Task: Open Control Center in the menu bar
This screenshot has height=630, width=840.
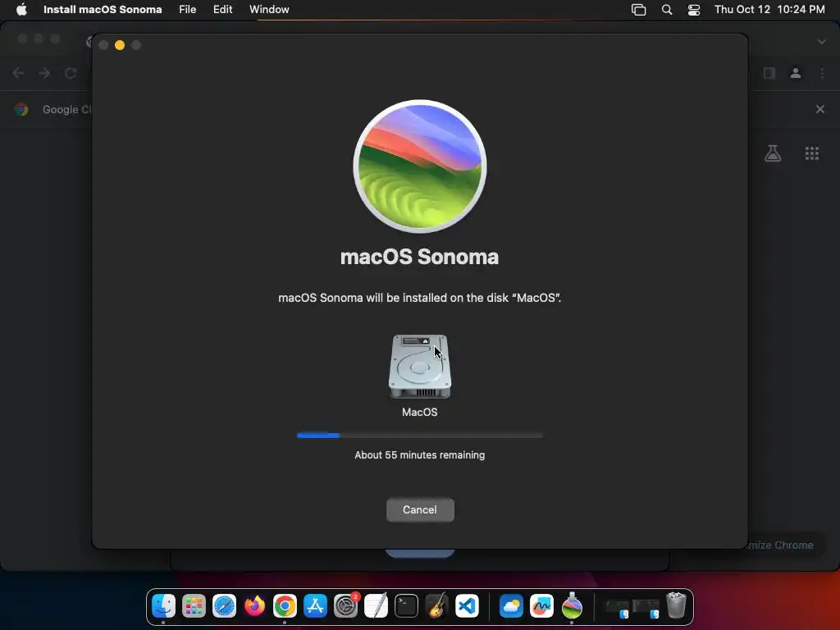Action: coord(694,10)
